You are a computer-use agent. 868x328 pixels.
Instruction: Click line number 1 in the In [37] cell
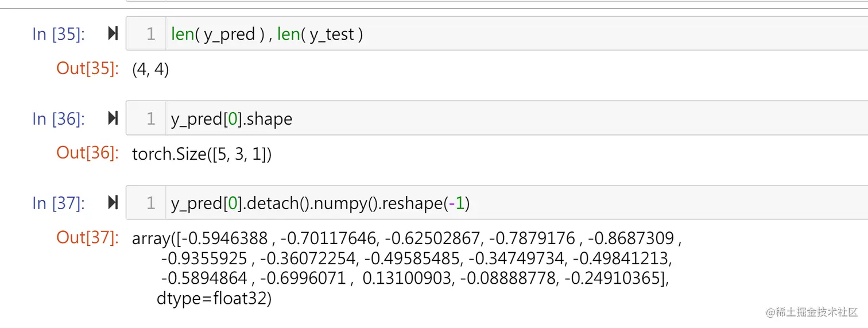pyautogui.click(x=151, y=203)
